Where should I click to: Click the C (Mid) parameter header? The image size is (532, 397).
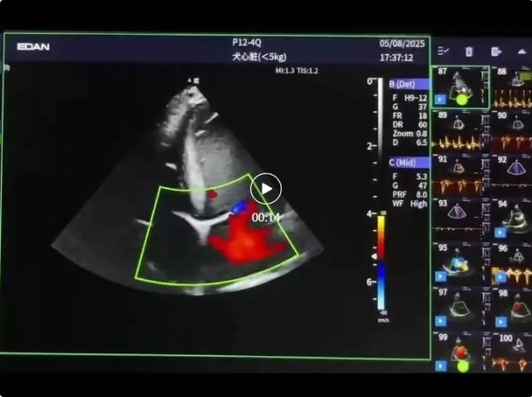click(x=409, y=163)
